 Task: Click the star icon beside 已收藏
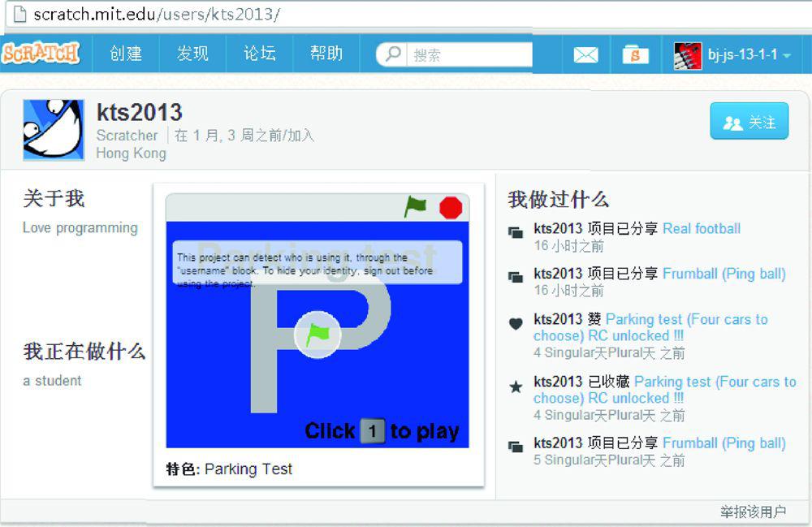pos(516,387)
